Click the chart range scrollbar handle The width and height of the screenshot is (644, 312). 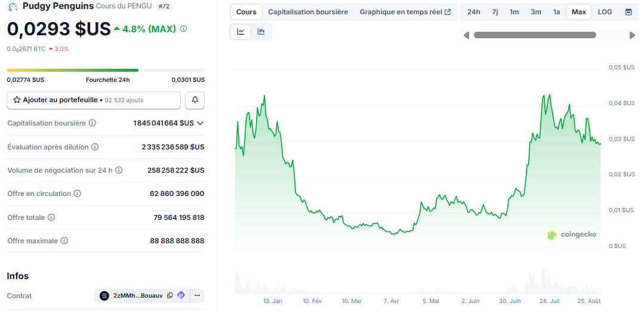pyautogui.click(x=535, y=35)
